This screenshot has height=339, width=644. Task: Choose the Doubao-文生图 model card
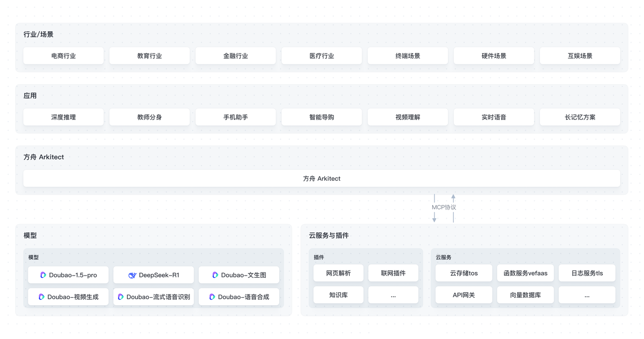[x=239, y=275]
